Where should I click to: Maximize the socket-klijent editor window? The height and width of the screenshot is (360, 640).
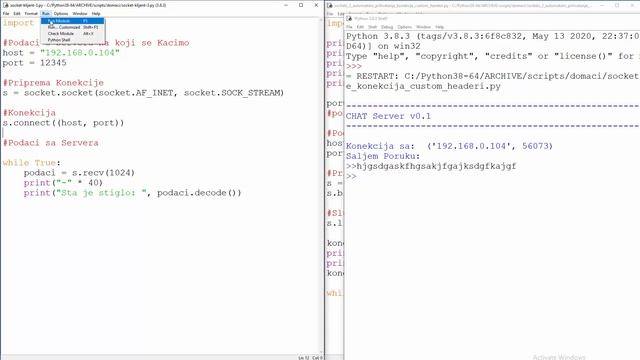point(301,5)
